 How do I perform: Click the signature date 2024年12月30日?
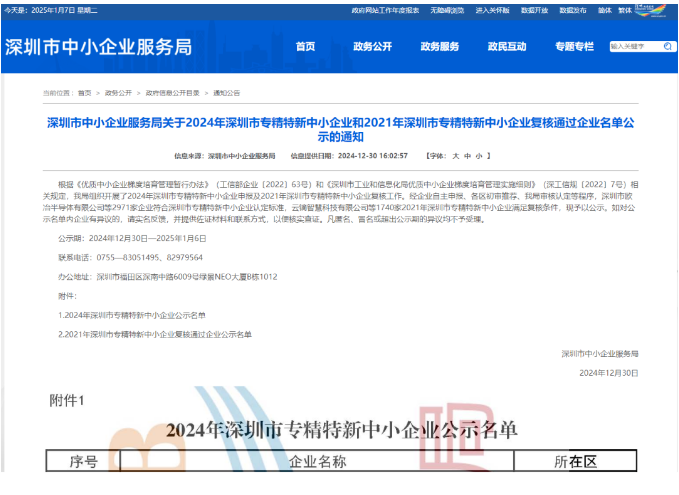click(609, 373)
